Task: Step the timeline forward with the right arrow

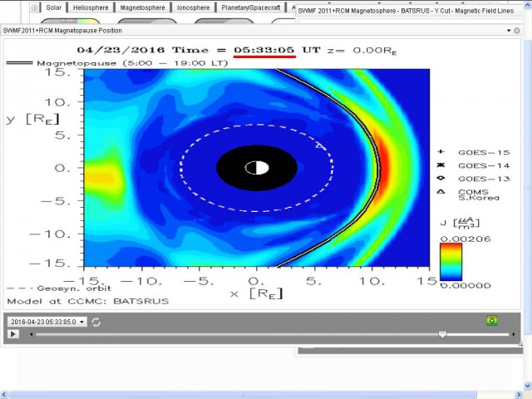Action: pos(514,334)
